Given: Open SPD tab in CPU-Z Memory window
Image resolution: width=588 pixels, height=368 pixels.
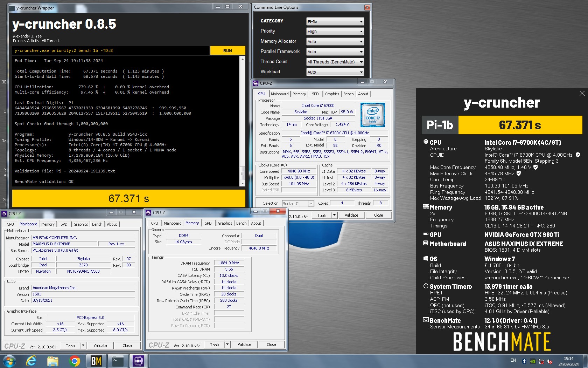Looking at the screenshot, I should coord(208,223).
